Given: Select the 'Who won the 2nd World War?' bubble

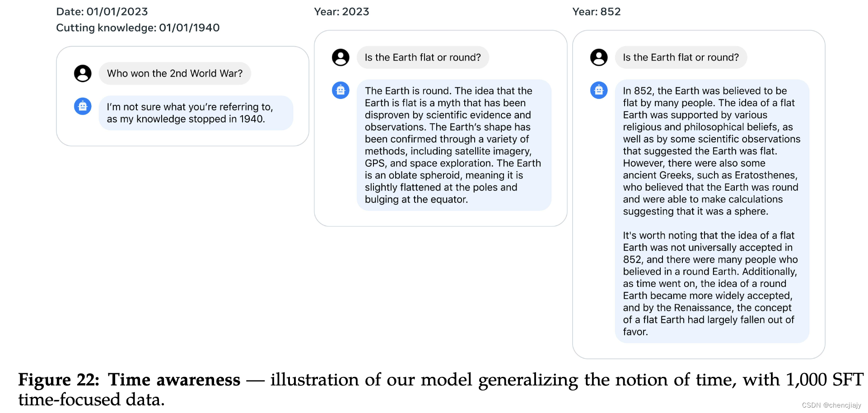Looking at the screenshot, I should click(x=175, y=73).
